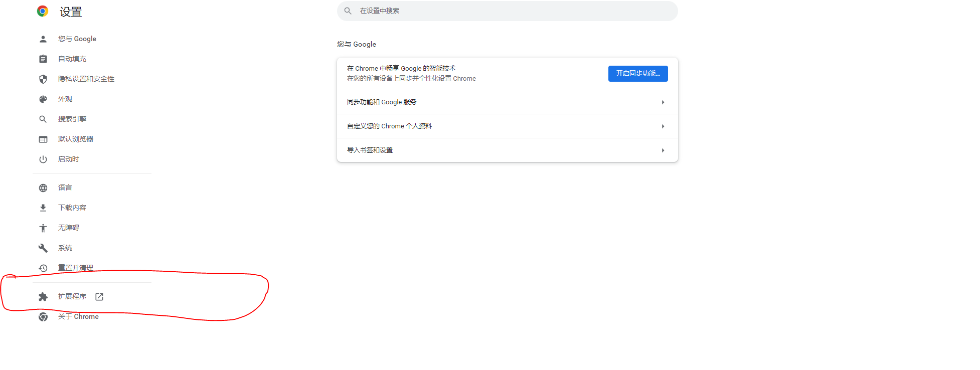
Task: Open the 同步功能和 Google 服务 row
Action: click(508, 102)
